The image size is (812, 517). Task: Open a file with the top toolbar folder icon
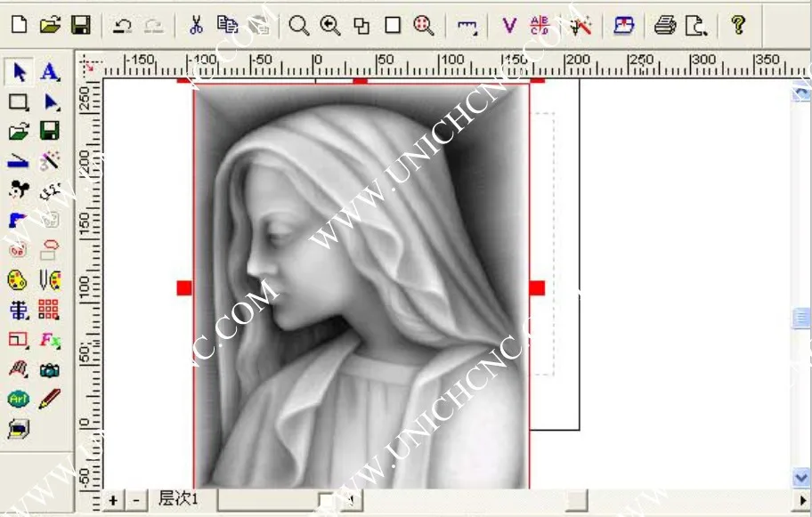click(x=50, y=24)
